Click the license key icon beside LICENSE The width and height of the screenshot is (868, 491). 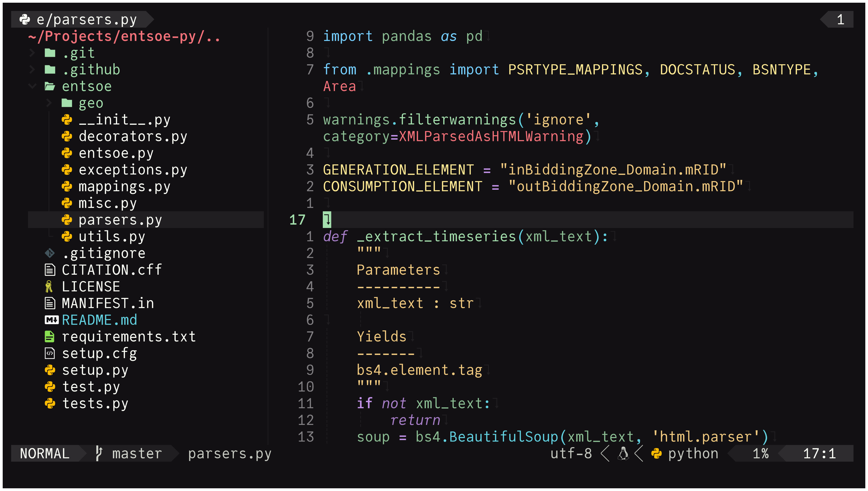tap(50, 286)
